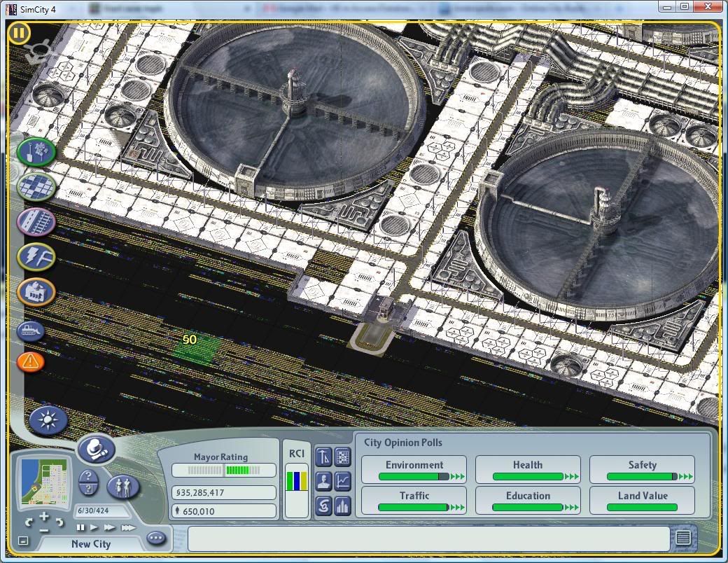The image size is (728, 563).
Task: Open the Zoning tools grid icon
Action: tap(36, 187)
